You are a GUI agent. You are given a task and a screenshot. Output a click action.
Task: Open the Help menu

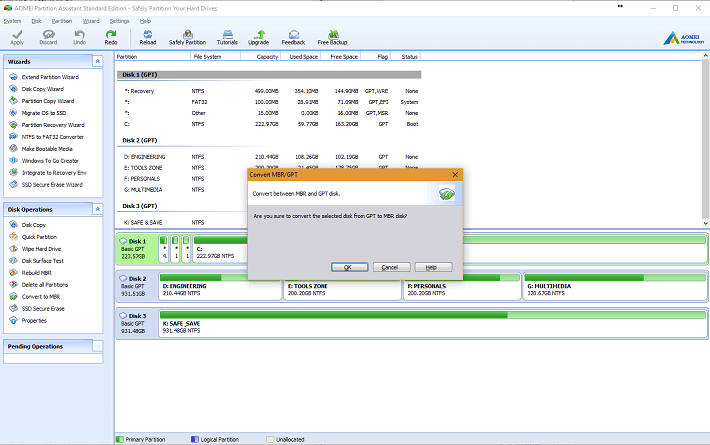(x=145, y=21)
